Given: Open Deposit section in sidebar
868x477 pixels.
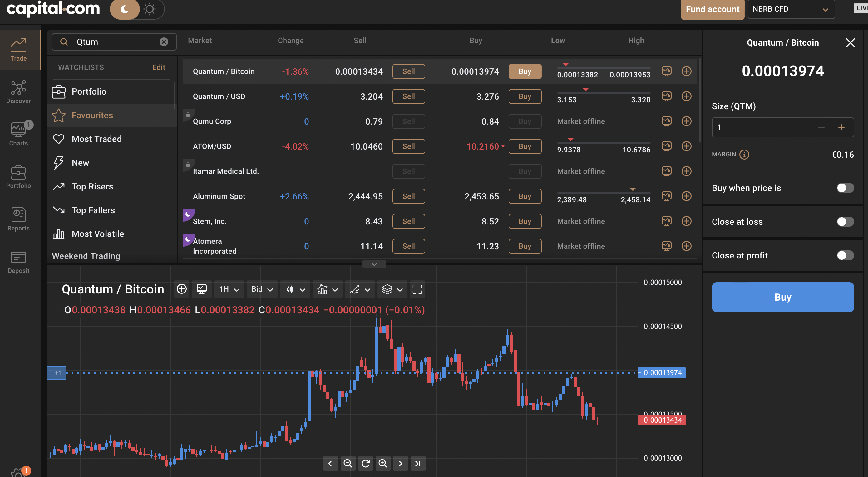Looking at the screenshot, I should click(x=18, y=262).
